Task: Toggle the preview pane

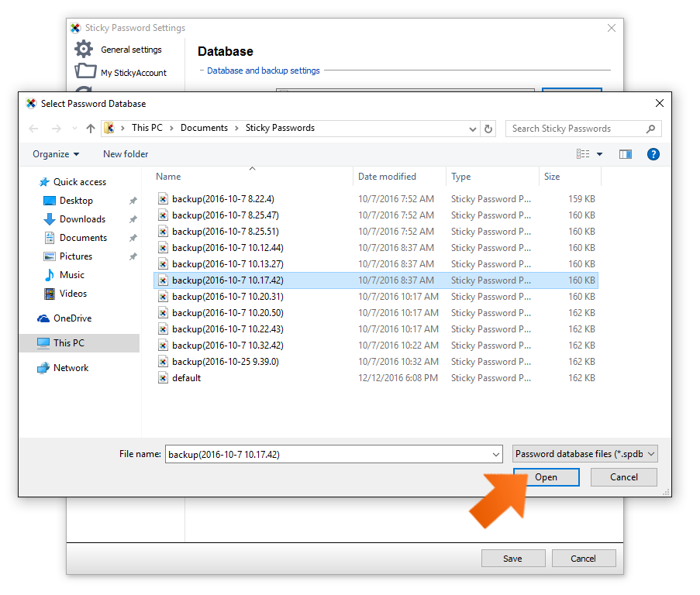Action: [x=626, y=154]
